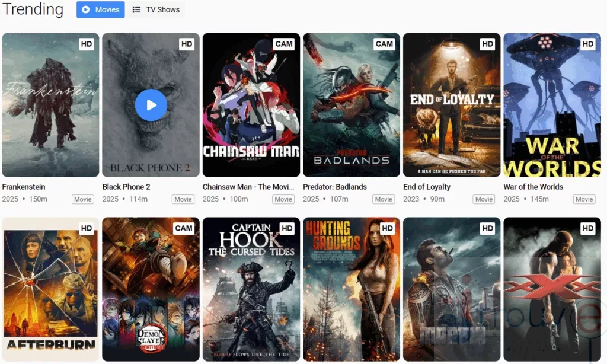The image size is (607, 364).
Task: Play Black Phone 2 using the play button
Action: tap(151, 105)
